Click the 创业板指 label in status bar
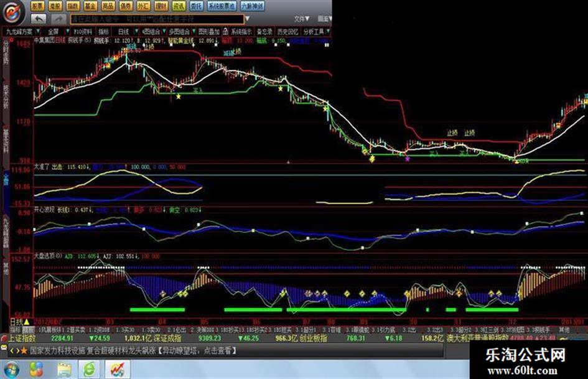 [313, 338]
